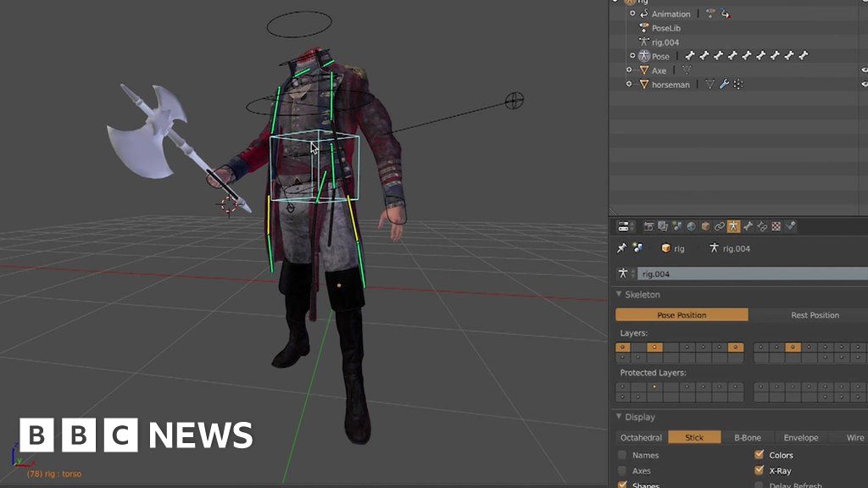Click the wrench modifier icon beside horseman
868x488 pixels.
point(724,85)
